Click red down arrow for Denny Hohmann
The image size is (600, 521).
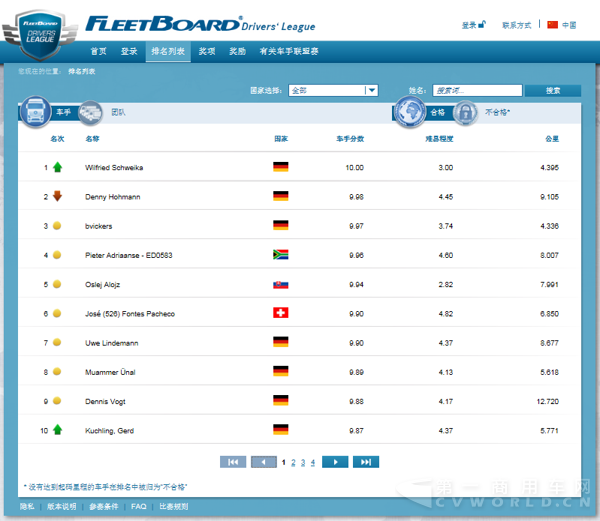pos(57,196)
